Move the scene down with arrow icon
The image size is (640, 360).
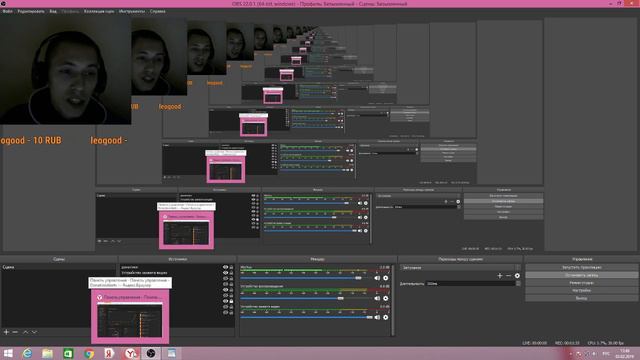pyautogui.click(x=34, y=332)
